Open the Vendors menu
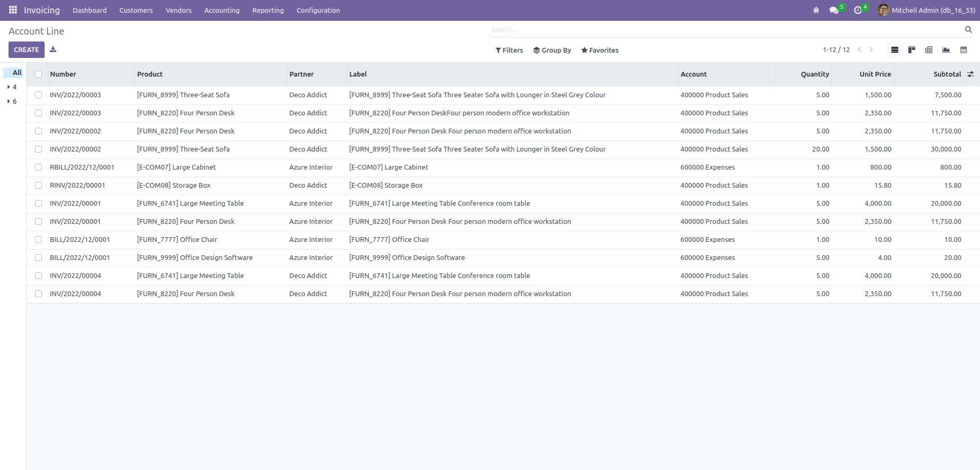 (x=178, y=10)
